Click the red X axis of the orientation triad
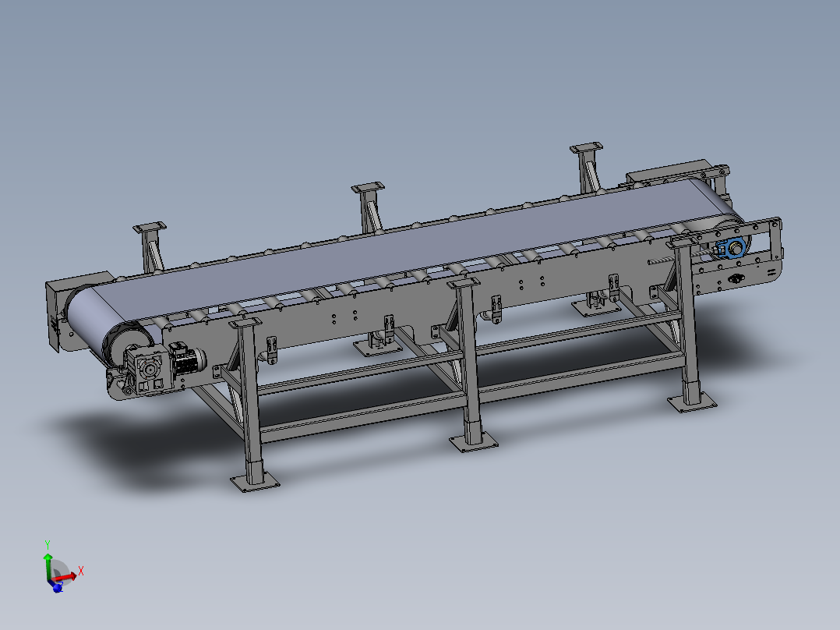The height and width of the screenshot is (630, 840). click(66, 578)
